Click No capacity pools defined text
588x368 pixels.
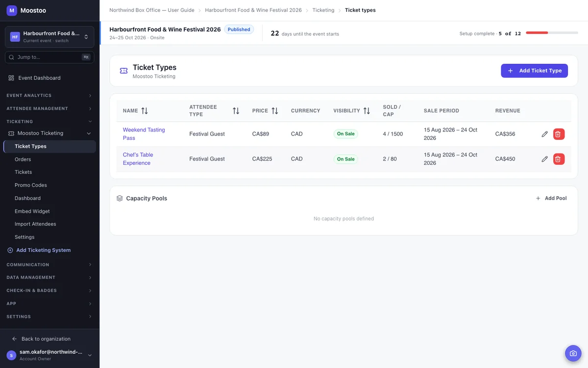pos(343,219)
